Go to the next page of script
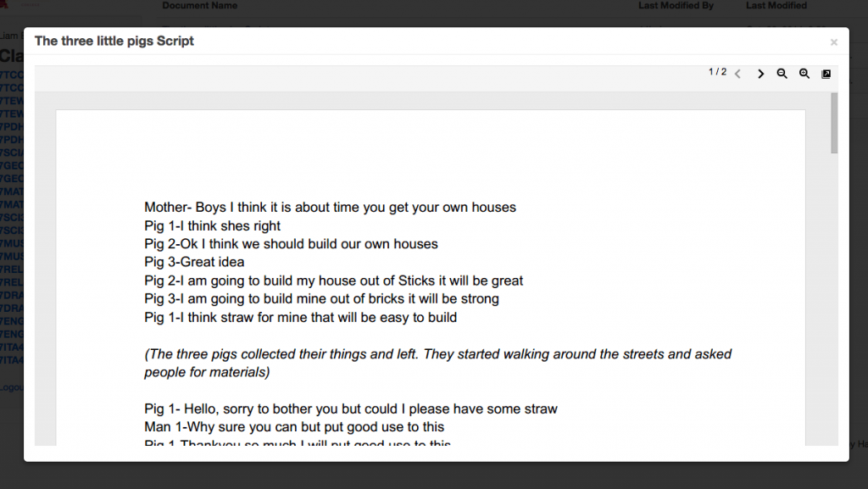This screenshot has width=868, height=489. click(x=760, y=74)
